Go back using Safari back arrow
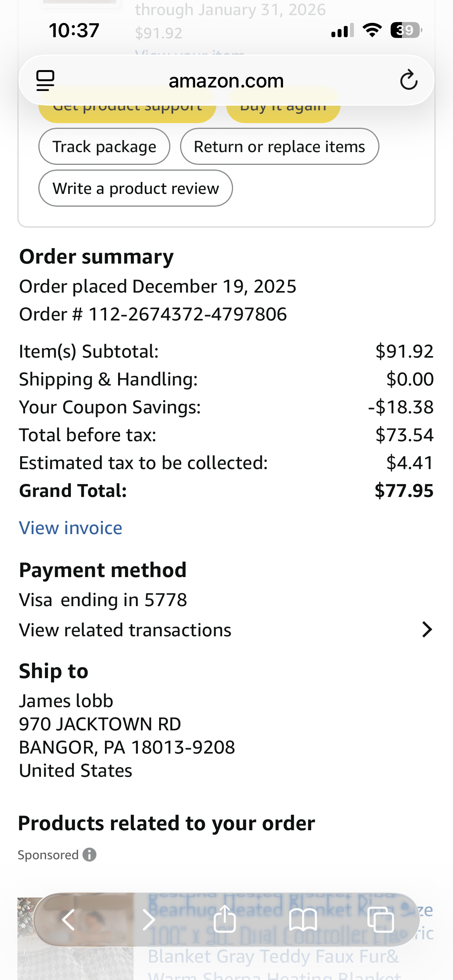The width and height of the screenshot is (453, 980). coord(69,920)
